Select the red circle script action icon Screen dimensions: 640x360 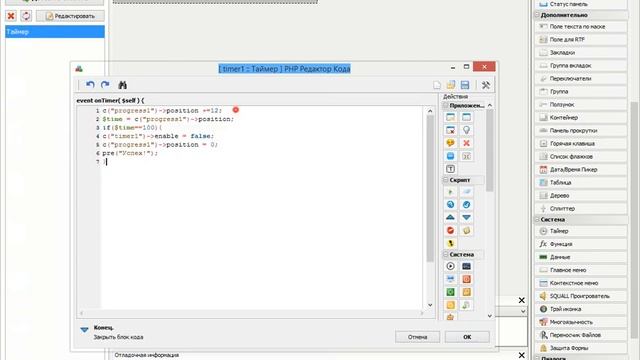[x=450, y=230]
